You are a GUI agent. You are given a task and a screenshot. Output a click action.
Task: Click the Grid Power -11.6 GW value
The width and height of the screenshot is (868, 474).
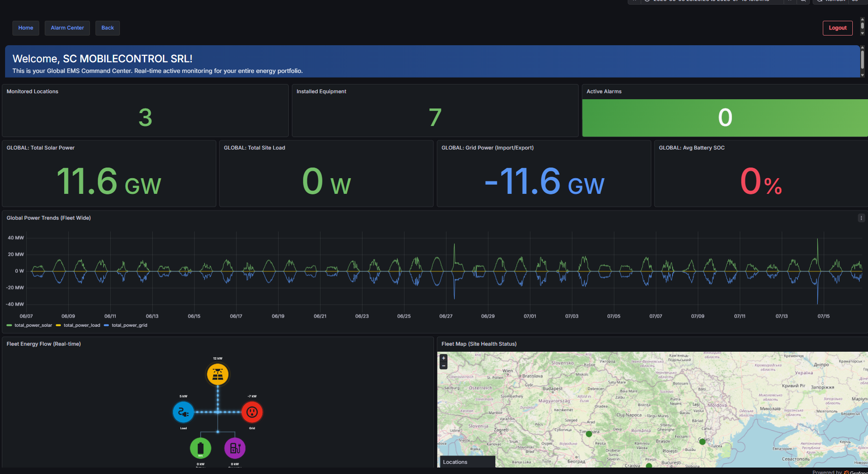pyautogui.click(x=544, y=181)
